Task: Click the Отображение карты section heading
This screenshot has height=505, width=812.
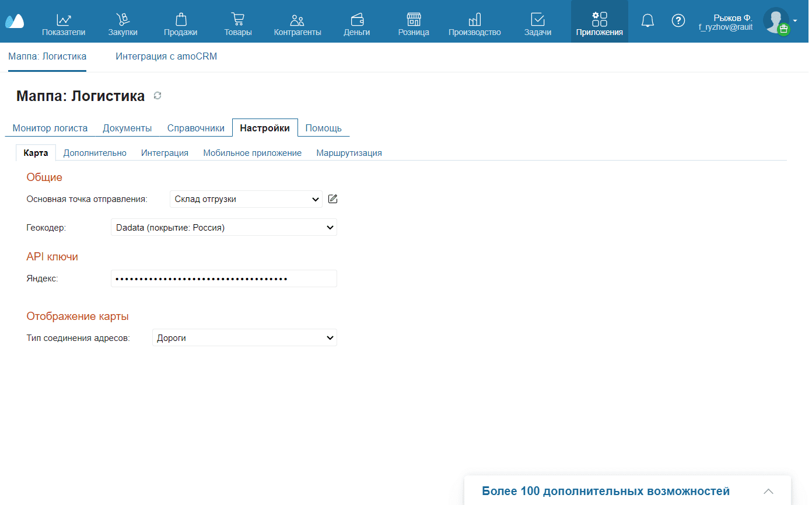Action: [x=78, y=316]
